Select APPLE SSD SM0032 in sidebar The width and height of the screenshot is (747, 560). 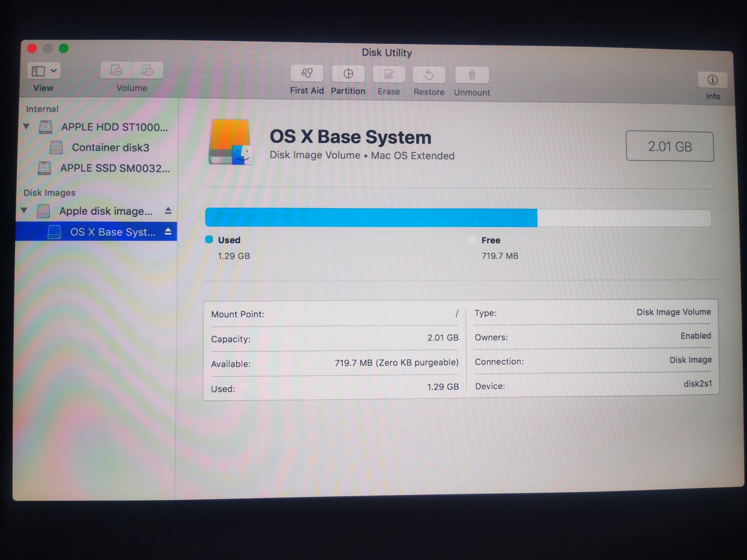[115, 168]
